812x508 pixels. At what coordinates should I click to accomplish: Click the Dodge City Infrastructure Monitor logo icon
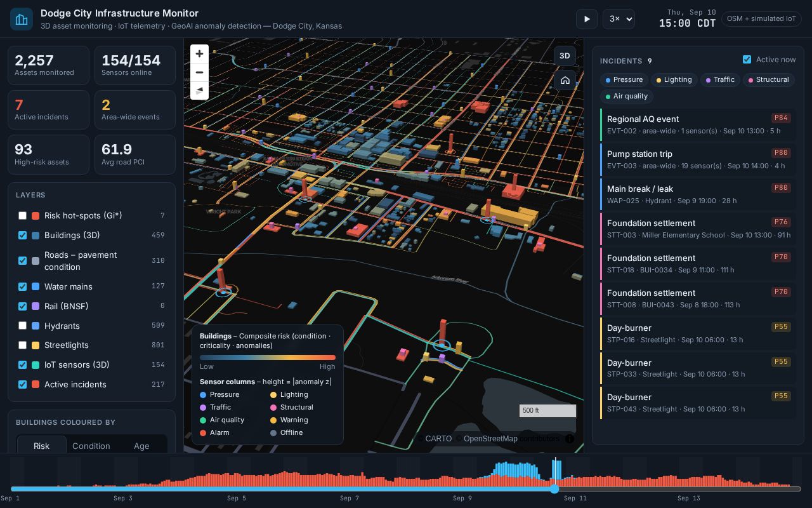(x=22, y=19)
